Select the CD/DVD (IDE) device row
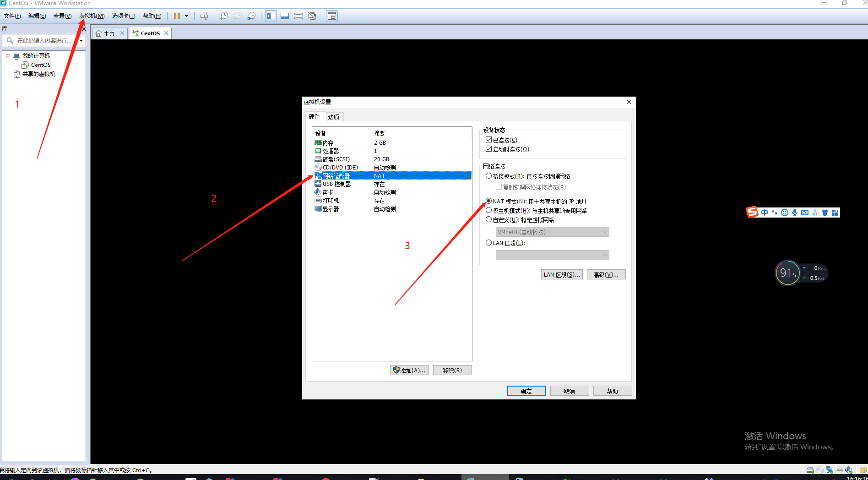 click(392, 168)
